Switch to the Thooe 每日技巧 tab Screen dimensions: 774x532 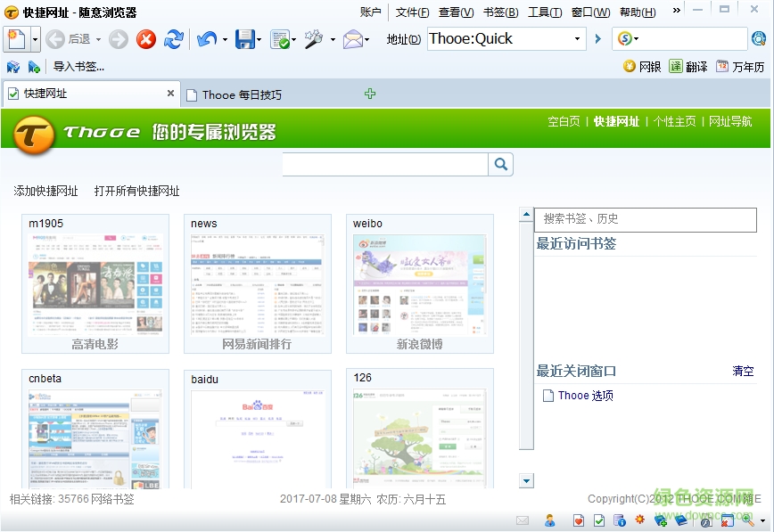tap(241, 93)
